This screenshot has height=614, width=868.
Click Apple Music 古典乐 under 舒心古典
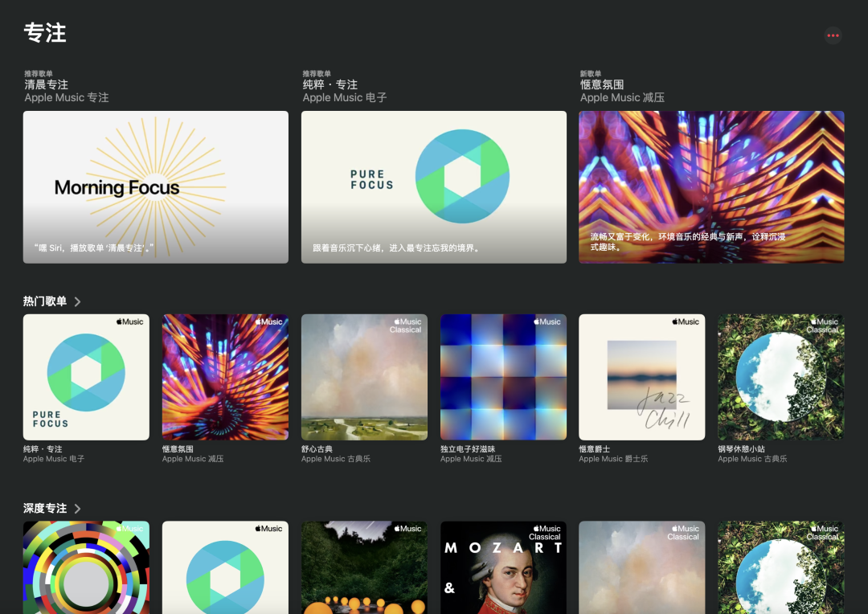pyautogui.click(x=335, y=459)
